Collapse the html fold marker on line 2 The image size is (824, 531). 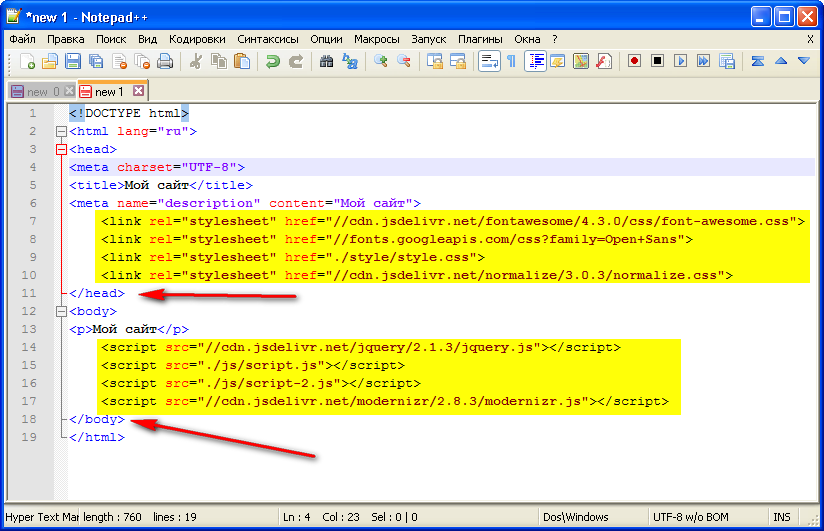pos(61,131)
